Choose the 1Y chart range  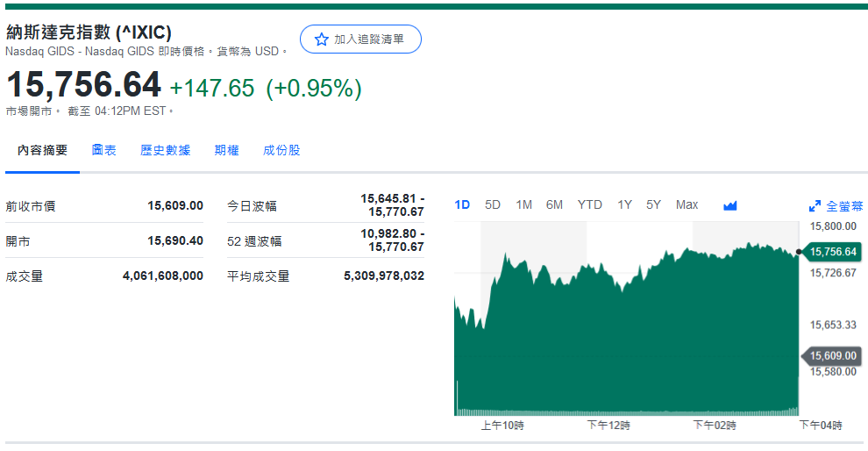(x=624, y=205)
